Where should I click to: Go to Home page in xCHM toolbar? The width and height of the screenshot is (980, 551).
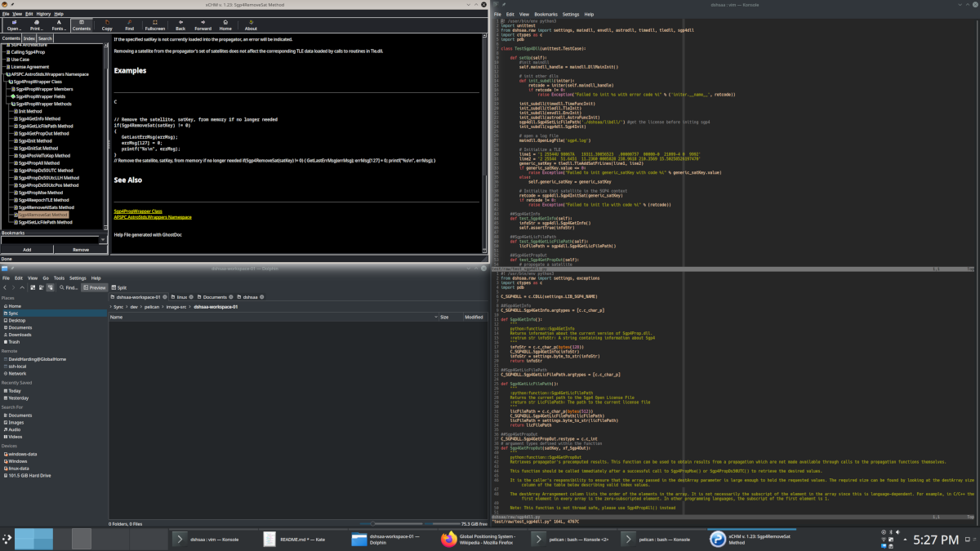click(x=225, y=24)
